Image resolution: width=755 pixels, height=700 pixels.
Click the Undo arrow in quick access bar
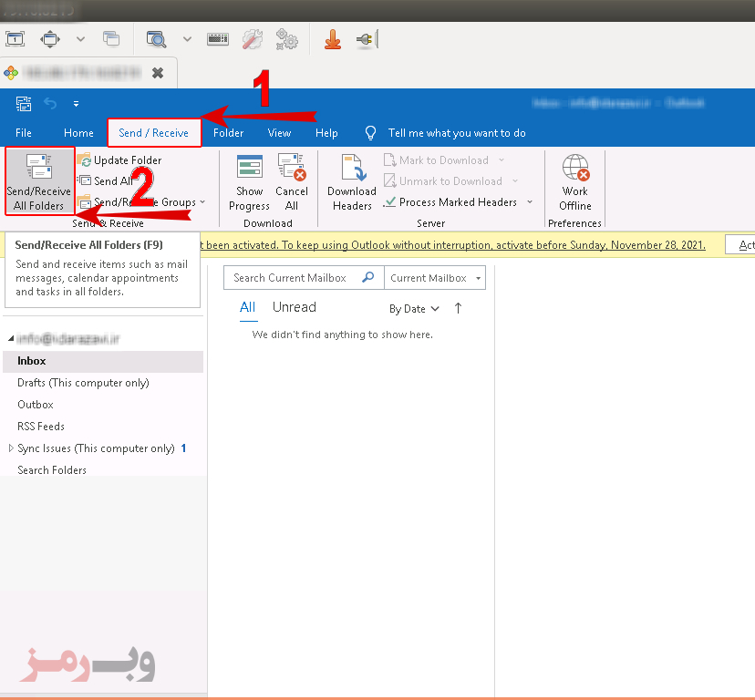[50, 104]
